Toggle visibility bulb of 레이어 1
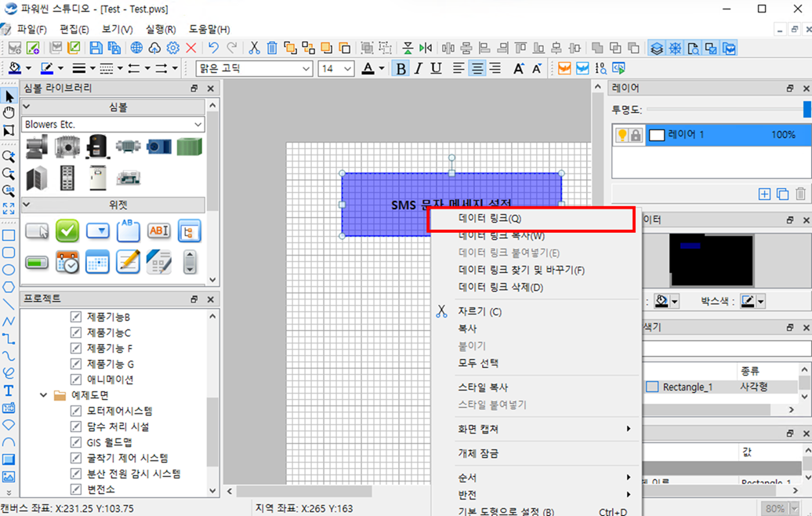 point(622,135)
